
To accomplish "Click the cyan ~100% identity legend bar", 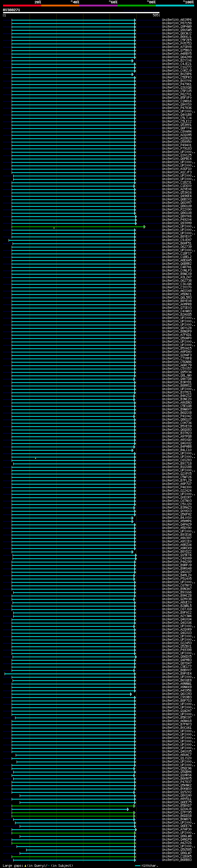I will tap(175, 6).
